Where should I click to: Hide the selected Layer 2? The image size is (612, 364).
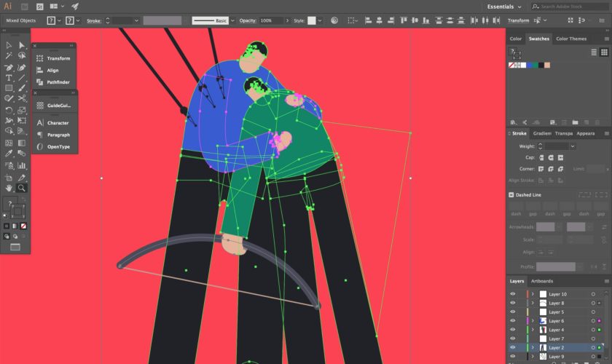pos(513,347)
